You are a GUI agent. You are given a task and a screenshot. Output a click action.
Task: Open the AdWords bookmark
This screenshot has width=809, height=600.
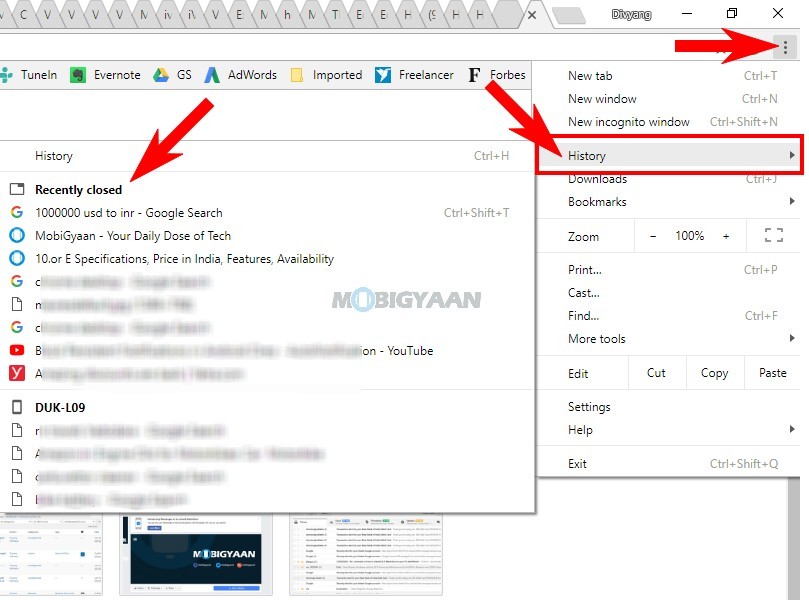coord(240,75)
